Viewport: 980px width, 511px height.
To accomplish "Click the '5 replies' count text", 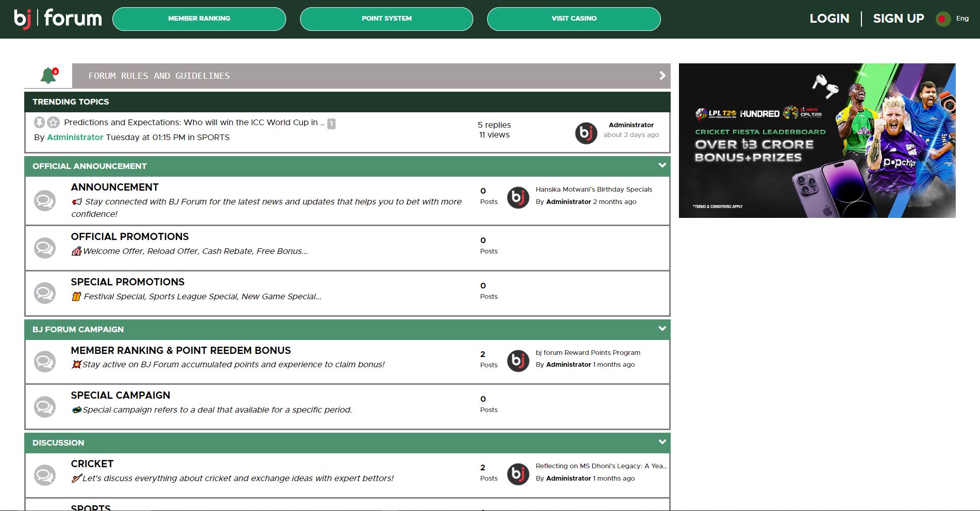I will point(494,125).
